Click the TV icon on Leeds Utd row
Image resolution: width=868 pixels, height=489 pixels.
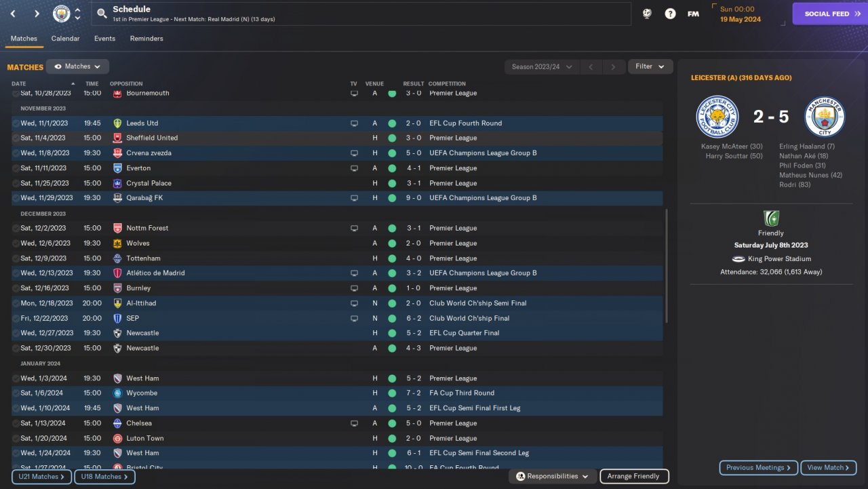click(x=354, y=123)
